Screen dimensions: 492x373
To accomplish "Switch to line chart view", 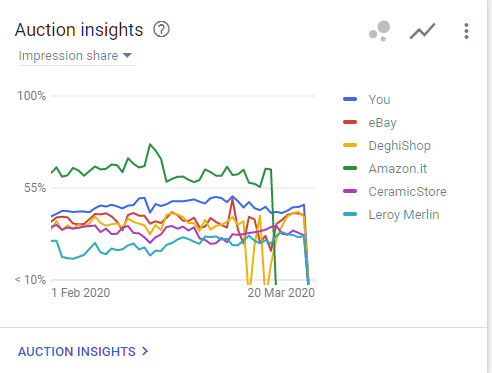I will pos(422,31).
